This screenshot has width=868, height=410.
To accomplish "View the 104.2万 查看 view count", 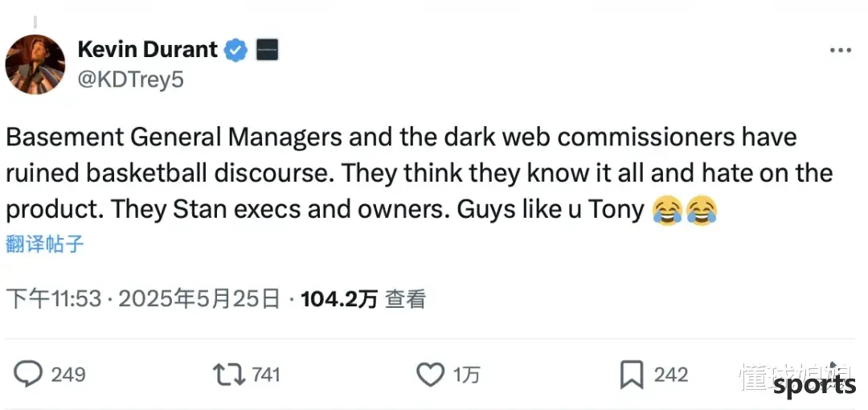I will point(362,300).
